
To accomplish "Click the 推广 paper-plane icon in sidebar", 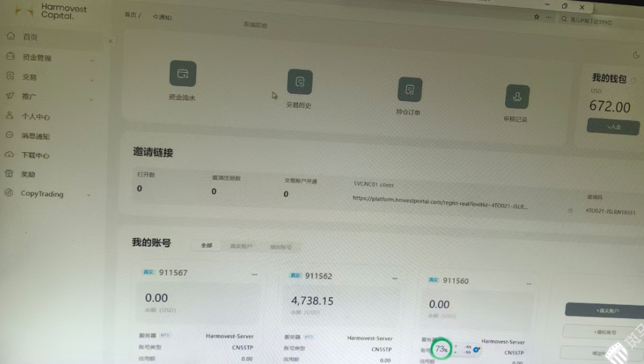I will pyautogui.click(x=10, y=96).
